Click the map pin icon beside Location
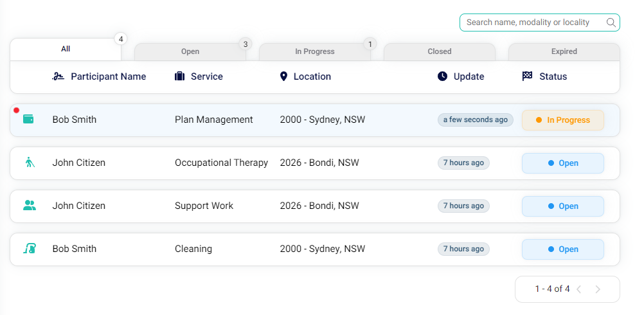644x315 pixels. click(283, 76)
